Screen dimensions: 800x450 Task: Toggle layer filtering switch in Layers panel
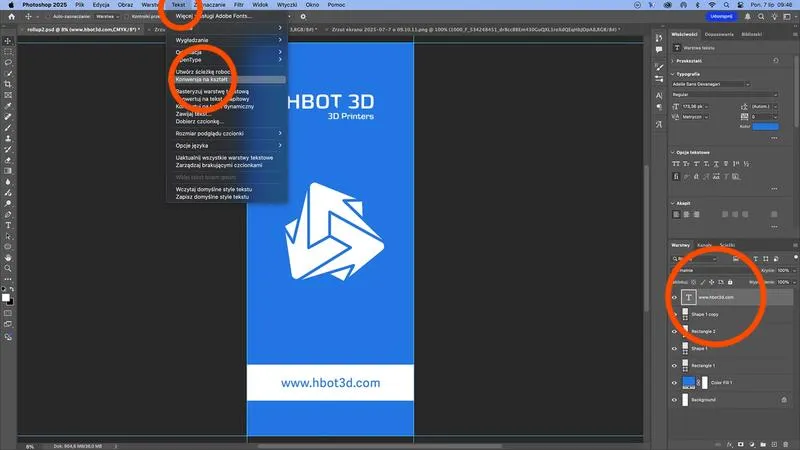tap(795, 258)
